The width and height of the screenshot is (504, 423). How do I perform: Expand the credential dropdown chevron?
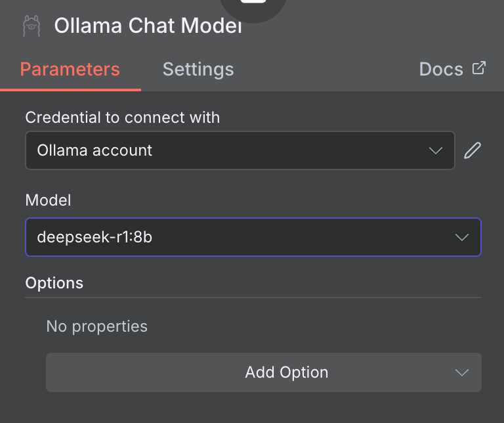(x=436, y=150)
